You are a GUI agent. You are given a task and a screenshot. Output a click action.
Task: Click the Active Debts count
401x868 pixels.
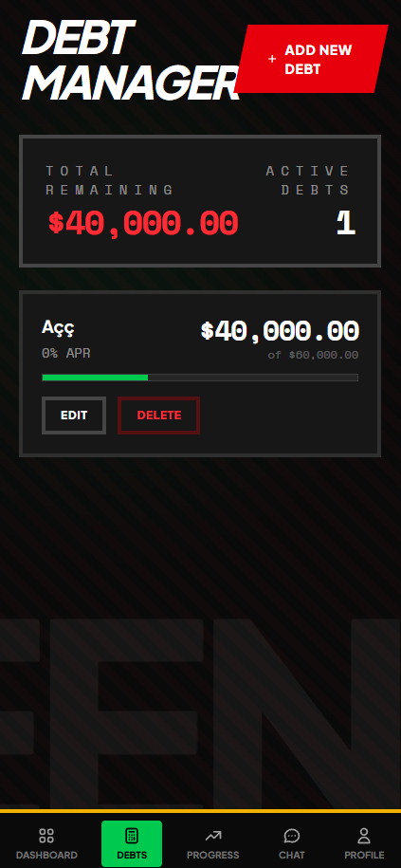pyautogui.click(x=346, y=224)
